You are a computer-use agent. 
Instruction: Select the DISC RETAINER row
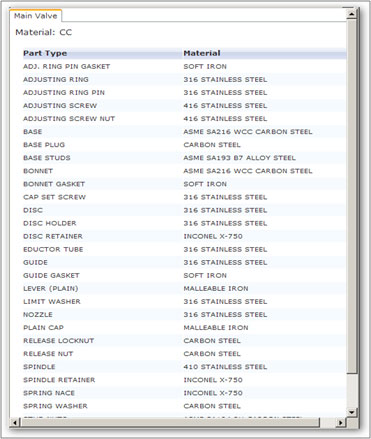pyautogui.click(x=184, y=236)
